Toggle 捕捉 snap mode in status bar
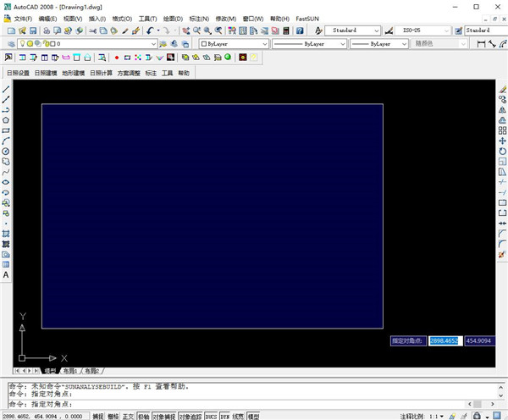Screen dimensions: 508x420 (x=98, y=416)
